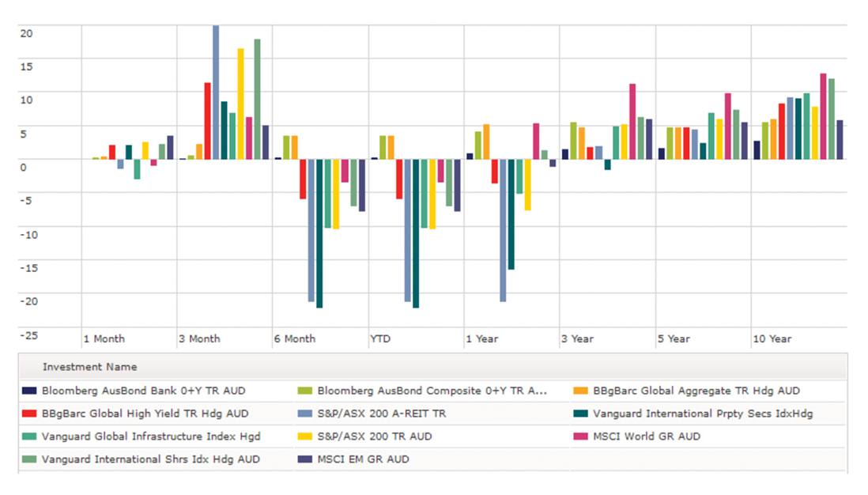Click the YTD period axis label
The width and height of the screenshot is (868, 495).
[380, 338]
